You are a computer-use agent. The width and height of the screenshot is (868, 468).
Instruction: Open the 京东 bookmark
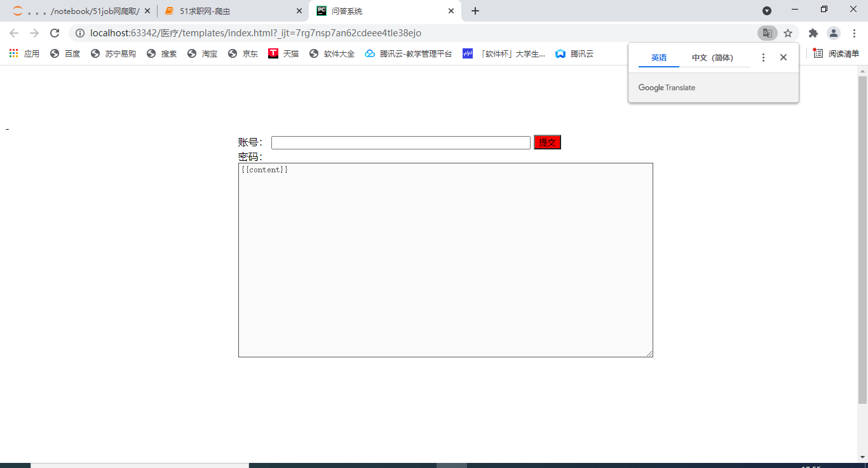coord(243,54)
